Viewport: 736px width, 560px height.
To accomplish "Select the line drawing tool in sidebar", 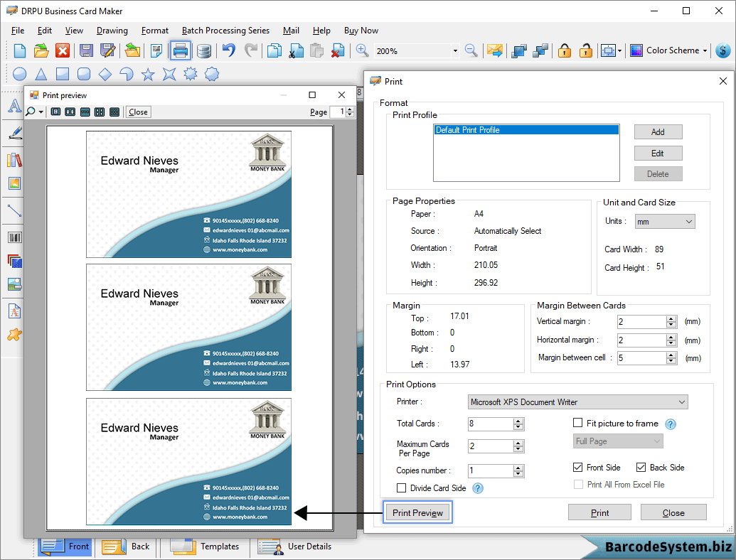I will click(14, 210).
